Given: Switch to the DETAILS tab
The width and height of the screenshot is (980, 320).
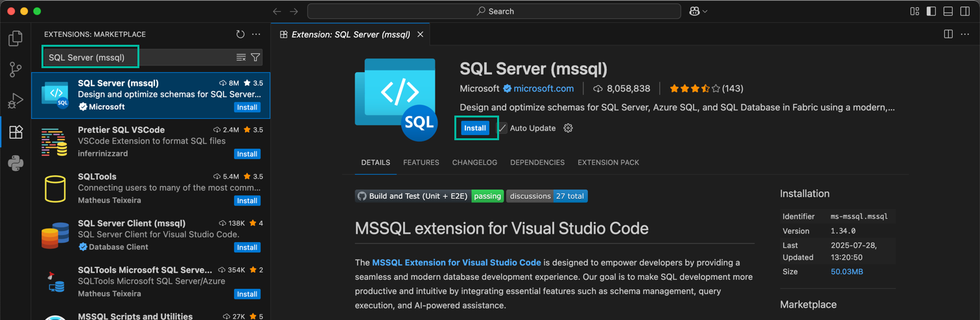Looking at the screenshot, I should (x=376, y=162).
